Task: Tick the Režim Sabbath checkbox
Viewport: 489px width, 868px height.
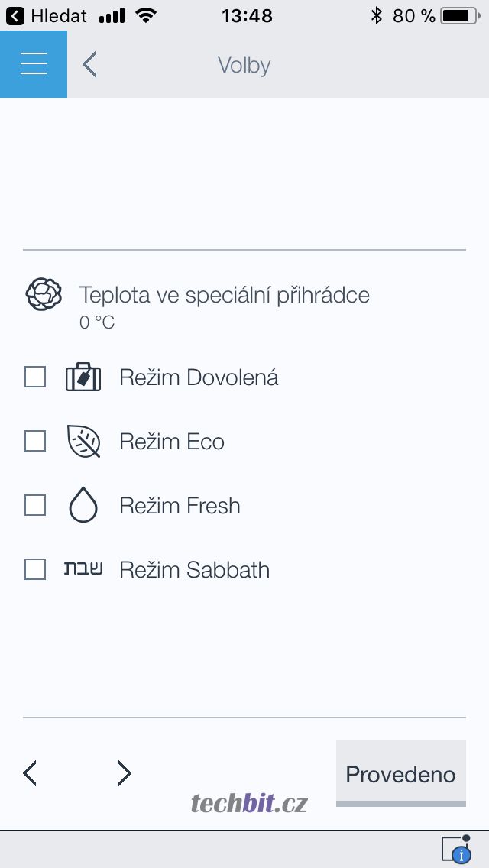Action: click(35, 570)
